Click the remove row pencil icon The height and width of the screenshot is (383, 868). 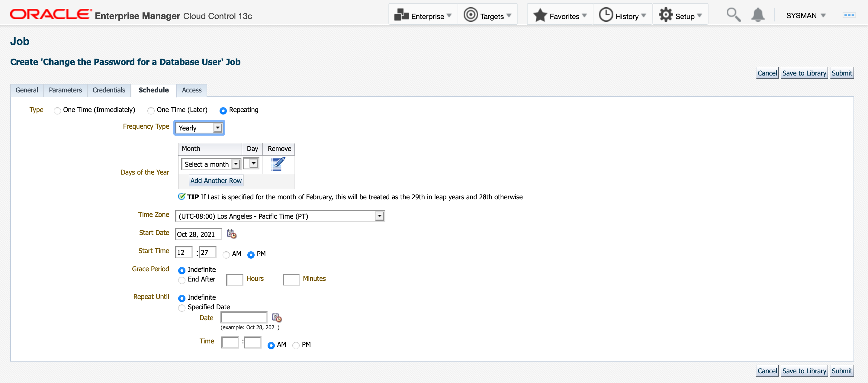(278, 164)
